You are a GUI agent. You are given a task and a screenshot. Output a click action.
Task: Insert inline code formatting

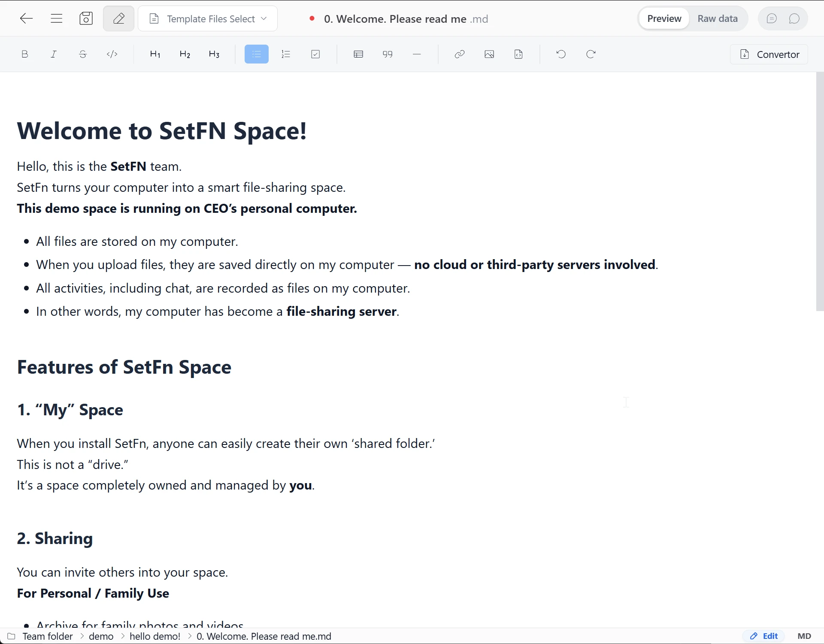point(112,54)
